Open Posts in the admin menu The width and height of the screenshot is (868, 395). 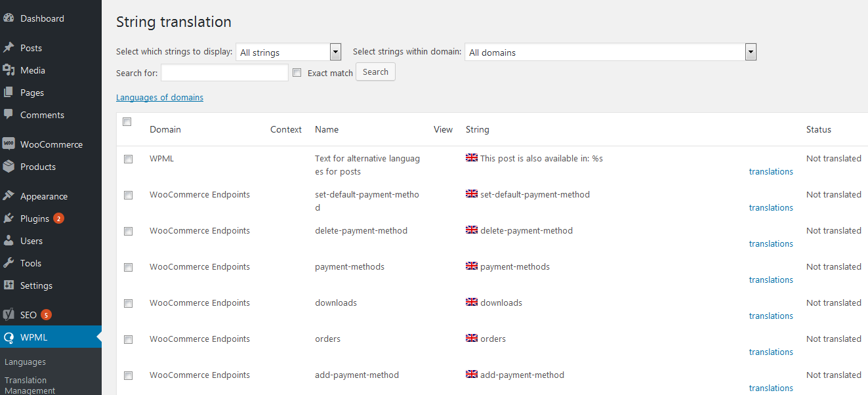click(31, 48)
